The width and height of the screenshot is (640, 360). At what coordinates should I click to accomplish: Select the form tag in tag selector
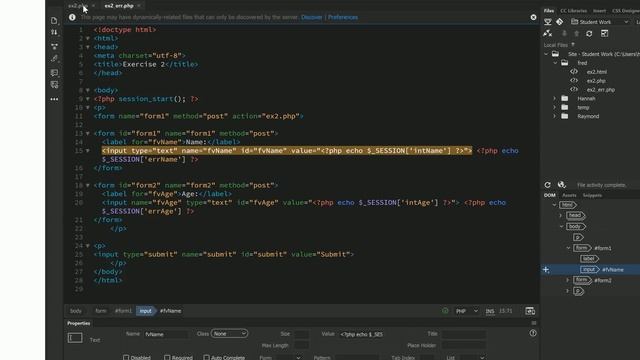[x=100, y=311]
